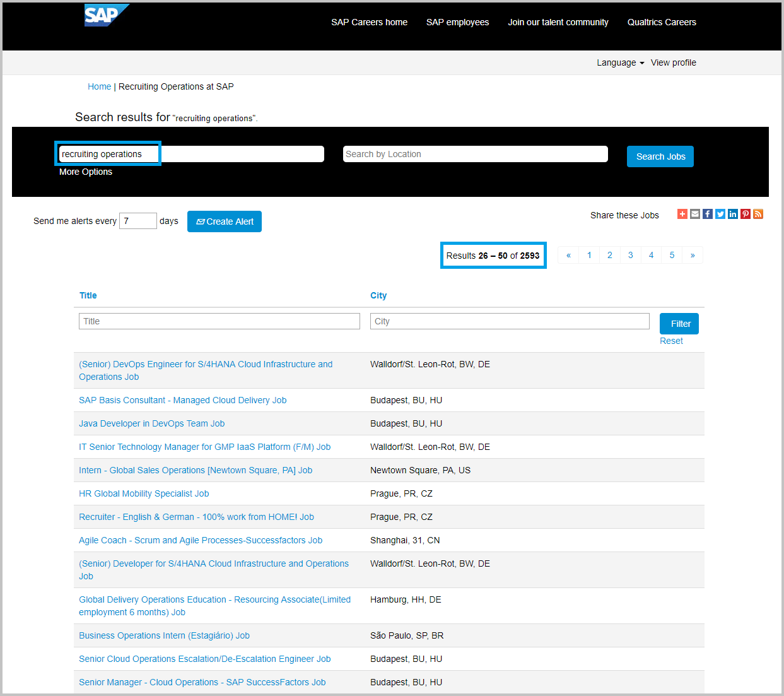Viewport: 784px width, 696px height.
Task: Open Global Delivery Operations Education job
Action: (x=215, y=606)
